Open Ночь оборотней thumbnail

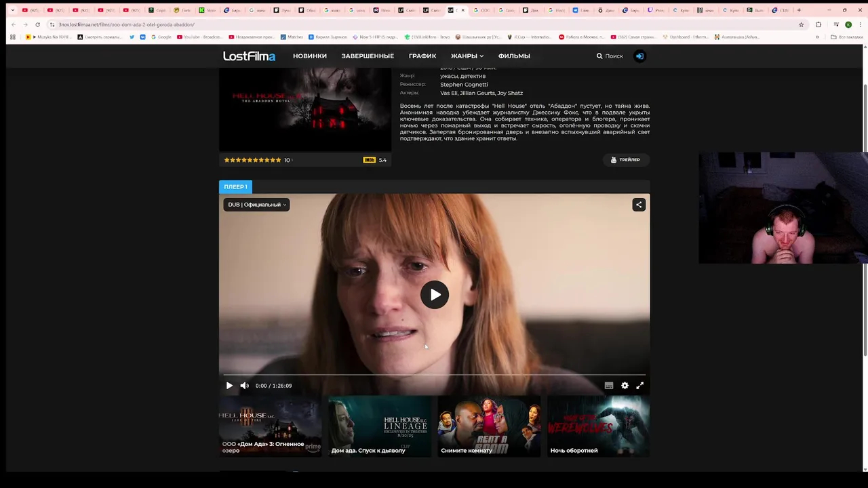click(598, 426)
